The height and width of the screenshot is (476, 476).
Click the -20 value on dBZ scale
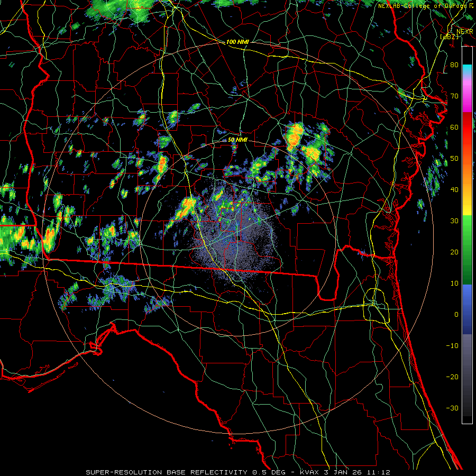[452, 377]
